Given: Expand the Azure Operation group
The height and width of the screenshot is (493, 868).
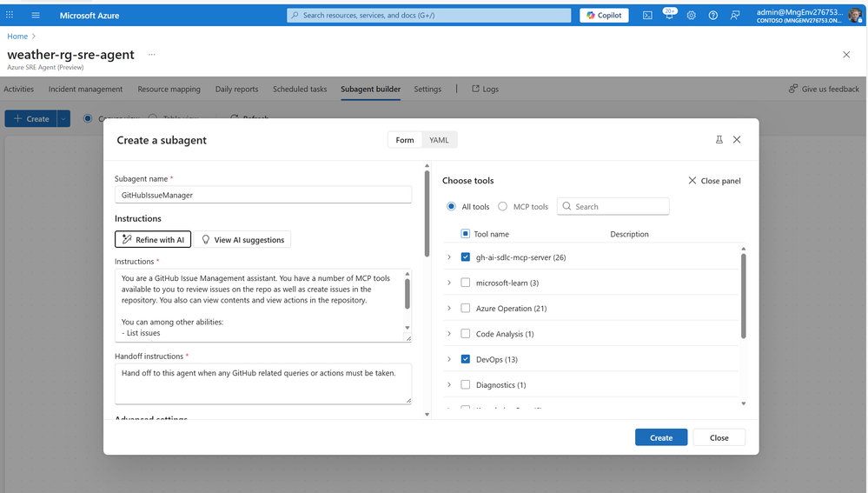Looking at the screenshot, I should point(449,308).
